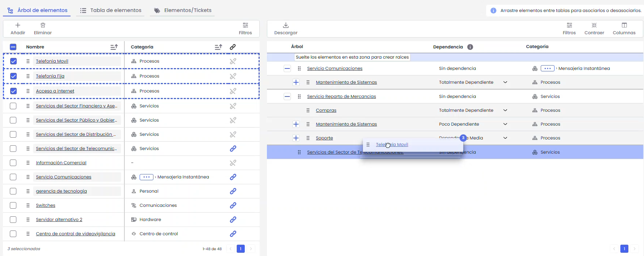
Task: Open Filtros in the left panel
Action: tap(245, 28)
